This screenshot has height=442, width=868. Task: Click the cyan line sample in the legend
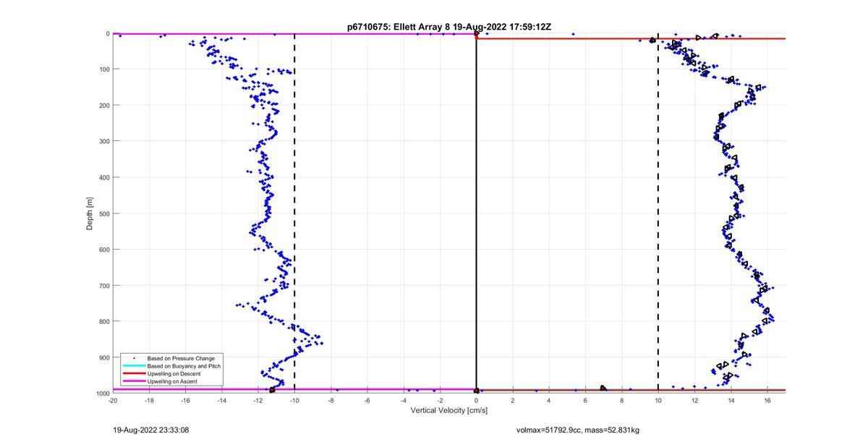click(133, 366)
